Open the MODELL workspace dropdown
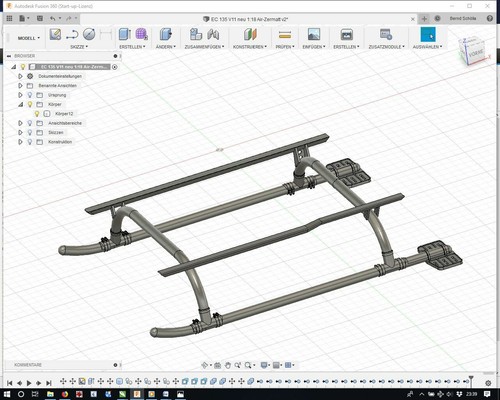Screen dimensions: 500x400 click(28, 38)
